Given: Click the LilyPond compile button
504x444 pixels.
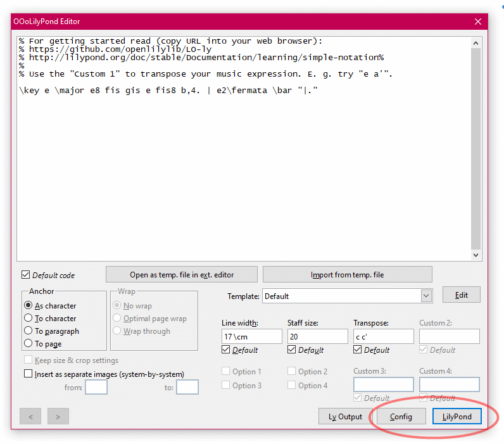Looking at the screenshot, I should [x=457, y=416].
